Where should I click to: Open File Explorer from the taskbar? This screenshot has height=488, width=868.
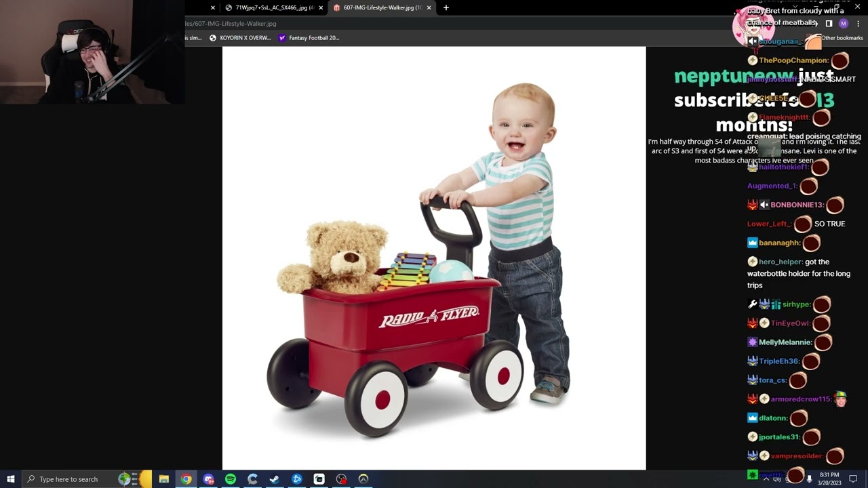tap(164, 479)
